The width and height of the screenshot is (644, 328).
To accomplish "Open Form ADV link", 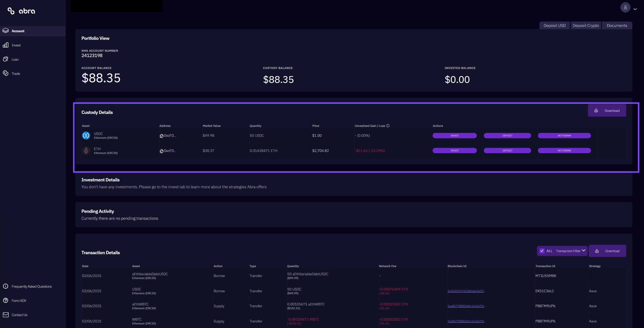I will (19, 301).
